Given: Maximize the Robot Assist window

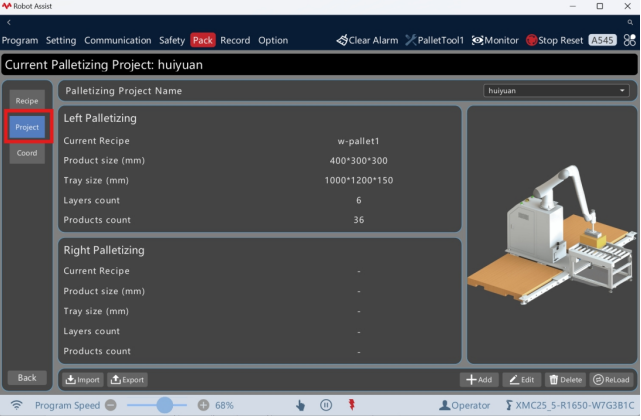Looking at the screenshot, I should (600, 6).
